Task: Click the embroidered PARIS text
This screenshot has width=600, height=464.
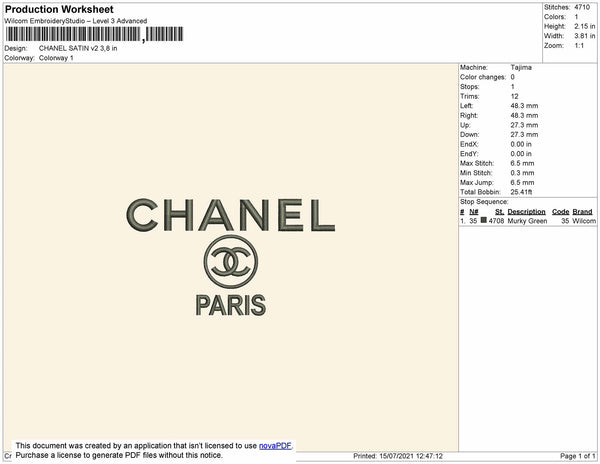Action: [x=231, y=305]
